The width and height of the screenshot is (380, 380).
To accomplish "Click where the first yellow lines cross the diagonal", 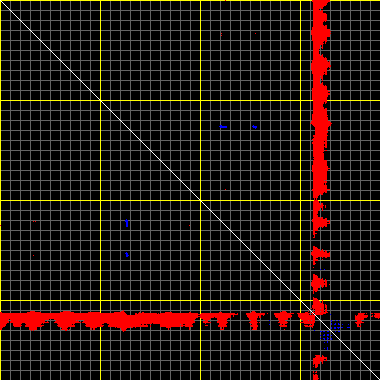I will [100, 100].
